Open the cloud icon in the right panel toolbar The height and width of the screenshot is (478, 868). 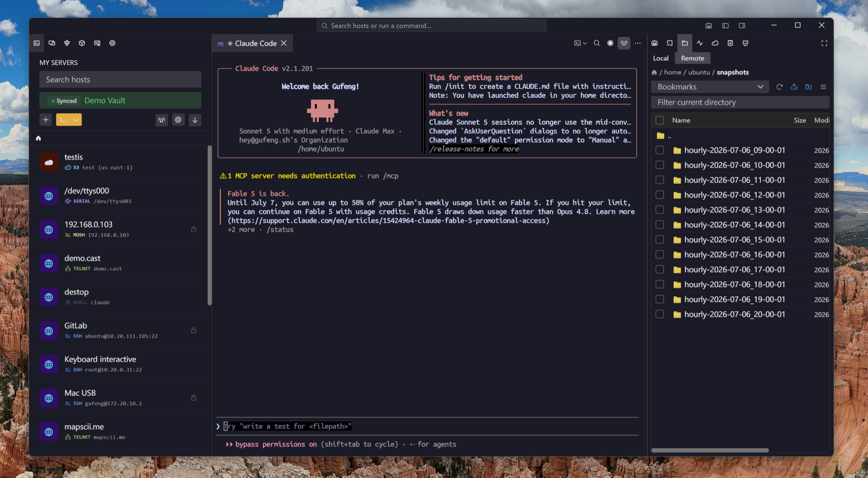(715, 43)
